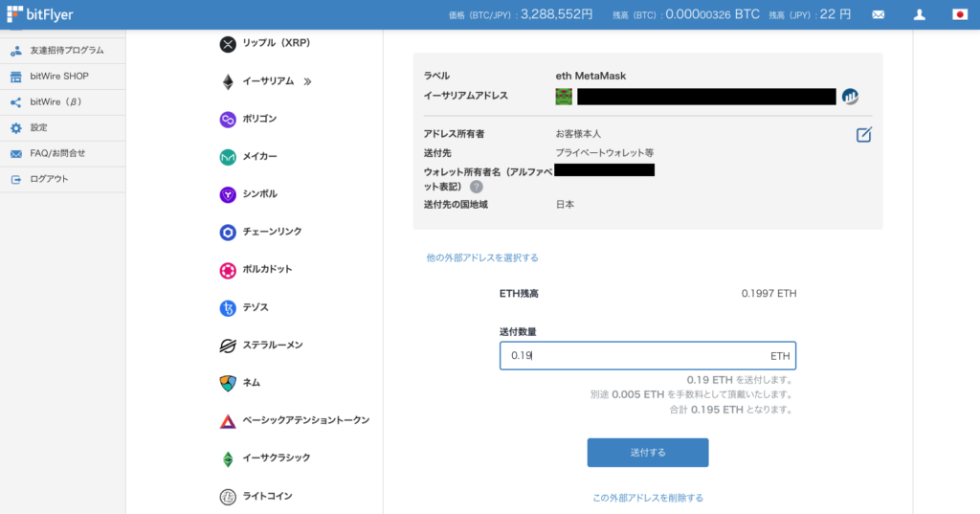Click the ログアウト exit icon

pyautogui.click(x=16, y=179)
